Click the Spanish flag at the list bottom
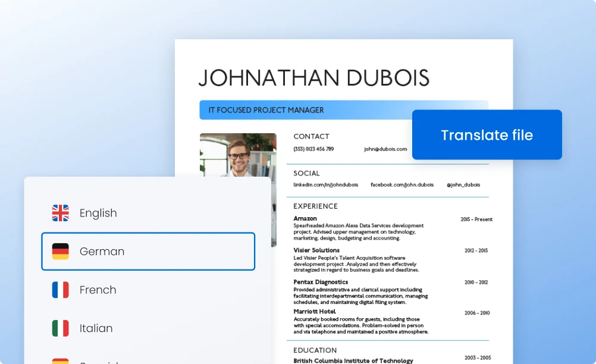This screenshot has height=364, width=596. point(60,360)
